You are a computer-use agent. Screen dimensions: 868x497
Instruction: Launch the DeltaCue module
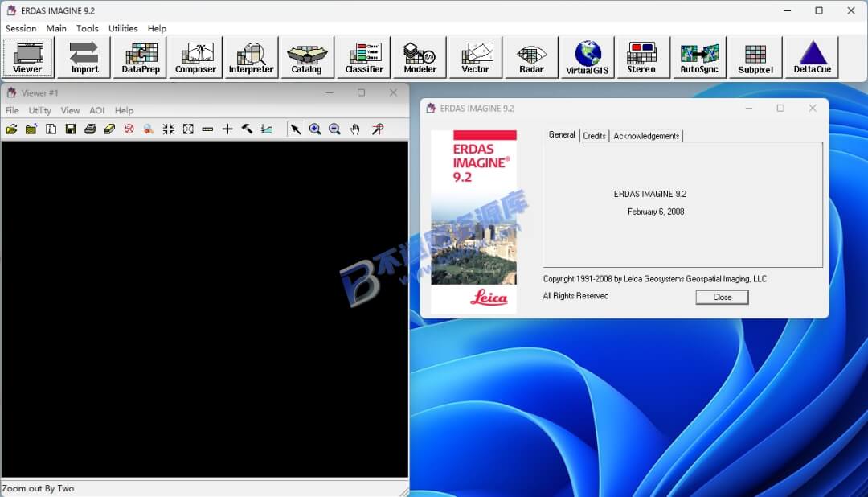[812, 57]
